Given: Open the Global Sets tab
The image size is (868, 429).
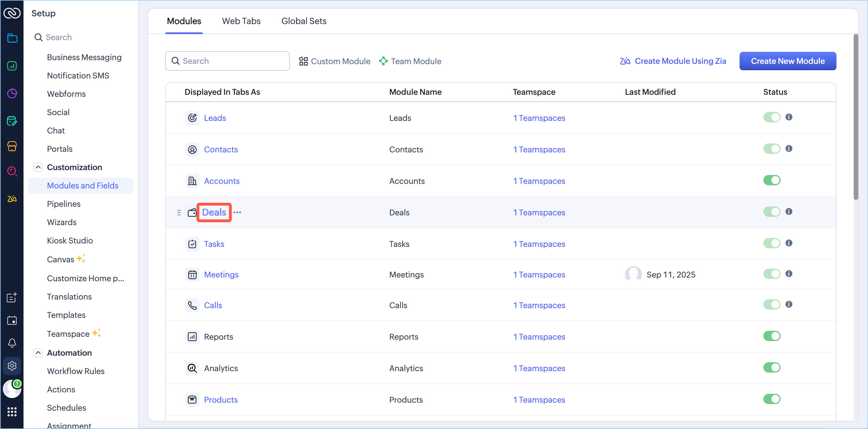Looking at the screenshot, I should (304, 21).
